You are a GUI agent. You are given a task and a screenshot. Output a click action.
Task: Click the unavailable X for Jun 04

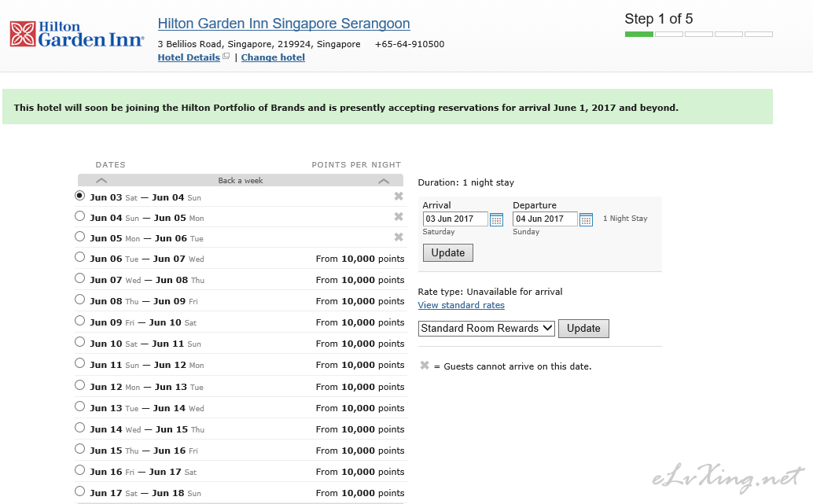[398, 216]
